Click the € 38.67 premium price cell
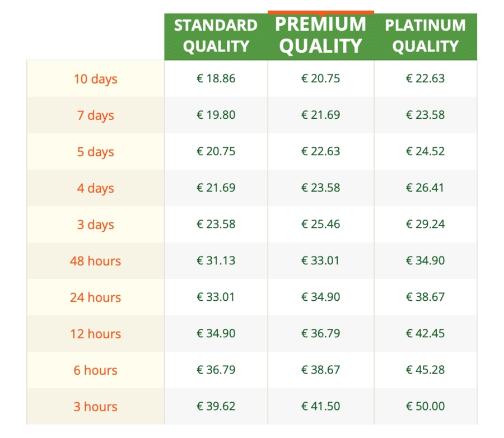The image size is (504, 438). [321, 370]
